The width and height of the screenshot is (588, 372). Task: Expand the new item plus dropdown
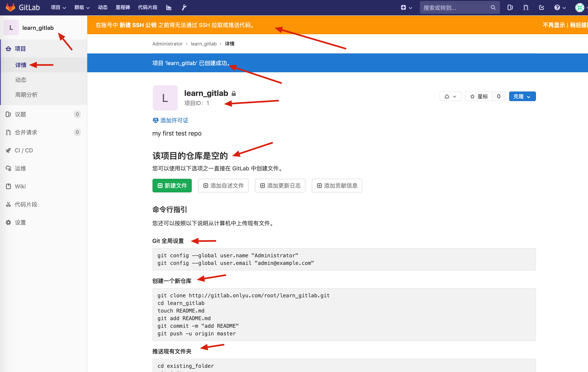pos(406,8)
